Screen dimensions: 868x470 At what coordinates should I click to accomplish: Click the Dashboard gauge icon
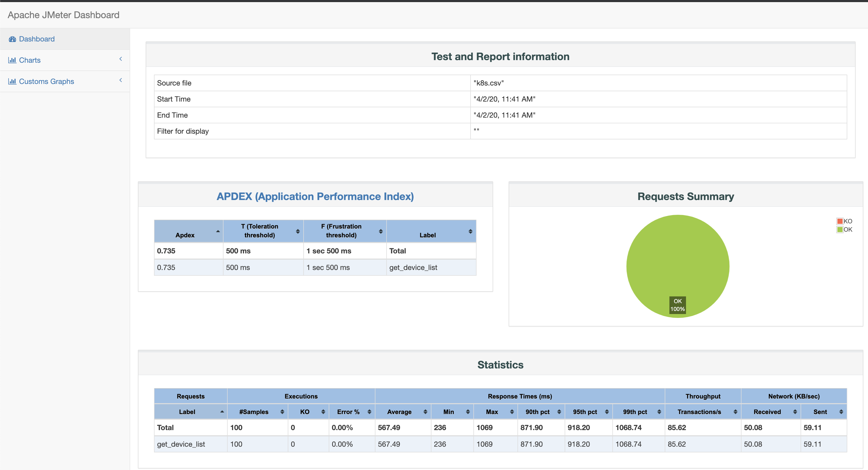coord(12,39)
